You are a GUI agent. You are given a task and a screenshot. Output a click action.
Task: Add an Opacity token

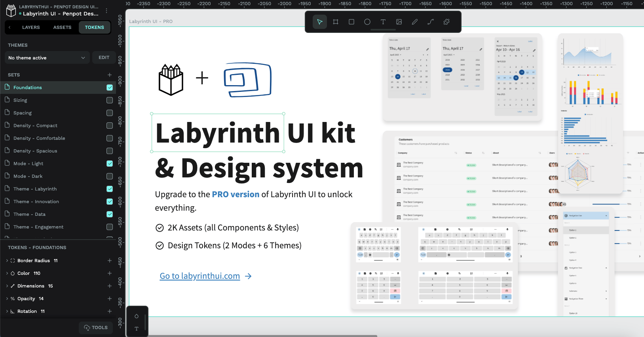click(110, 299)
